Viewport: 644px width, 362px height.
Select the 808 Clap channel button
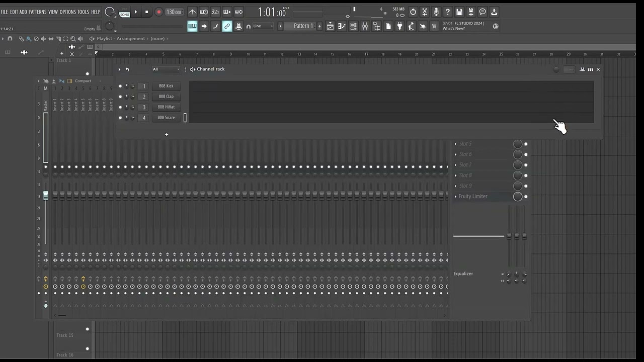tap(166, 97)
